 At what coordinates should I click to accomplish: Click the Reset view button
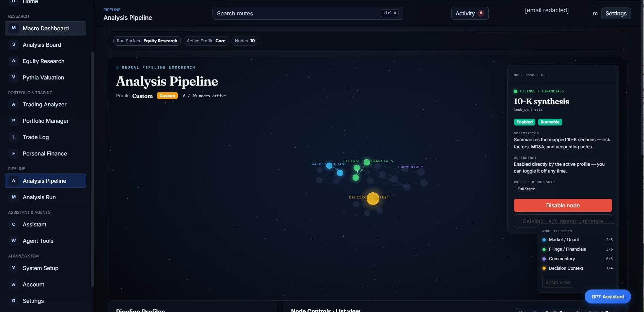(x=557, y=282)
